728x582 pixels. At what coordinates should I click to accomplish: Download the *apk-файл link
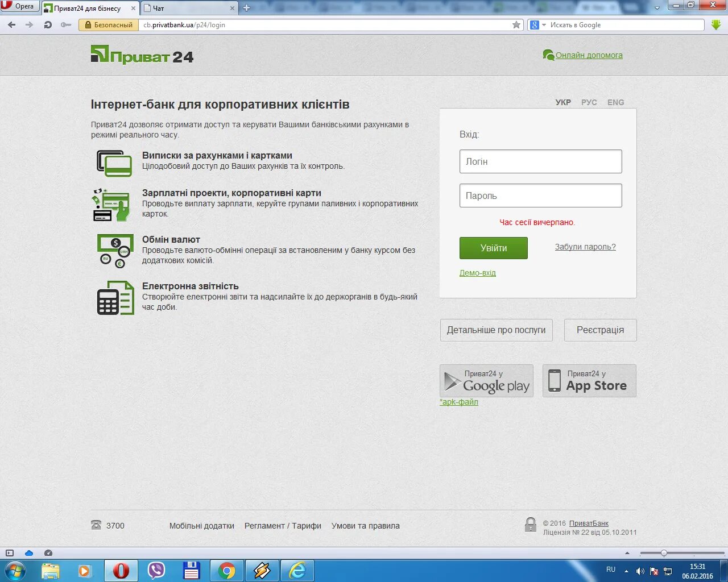459,402
